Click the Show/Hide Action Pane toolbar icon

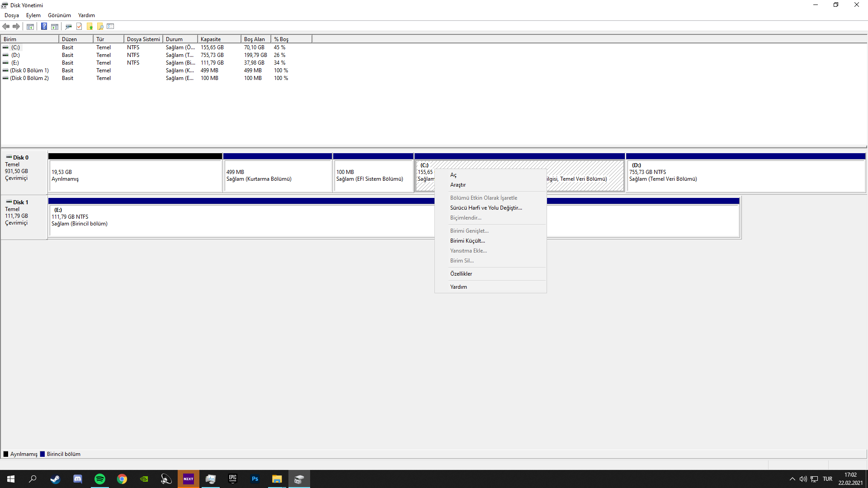(x=55, y=26)
